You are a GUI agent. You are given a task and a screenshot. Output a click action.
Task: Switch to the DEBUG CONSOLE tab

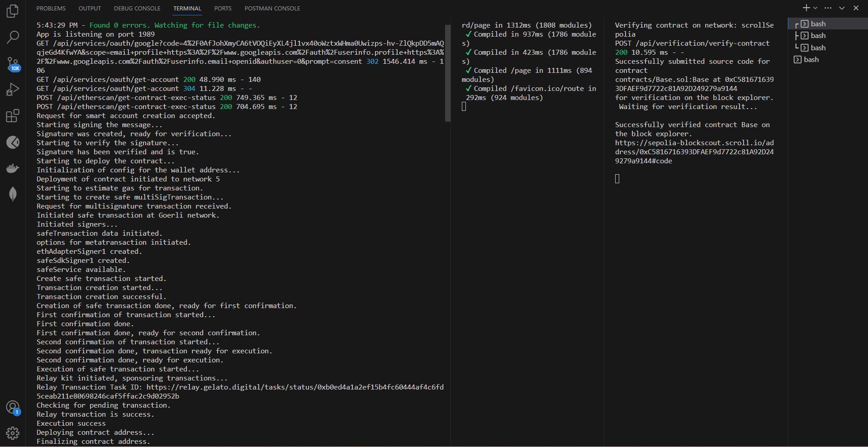[137, 8]
